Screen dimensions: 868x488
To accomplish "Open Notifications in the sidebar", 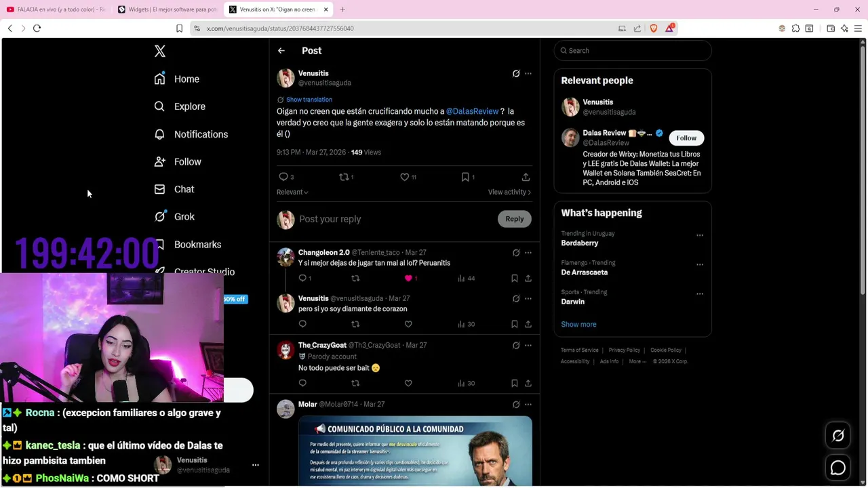I will click(191, 134).
